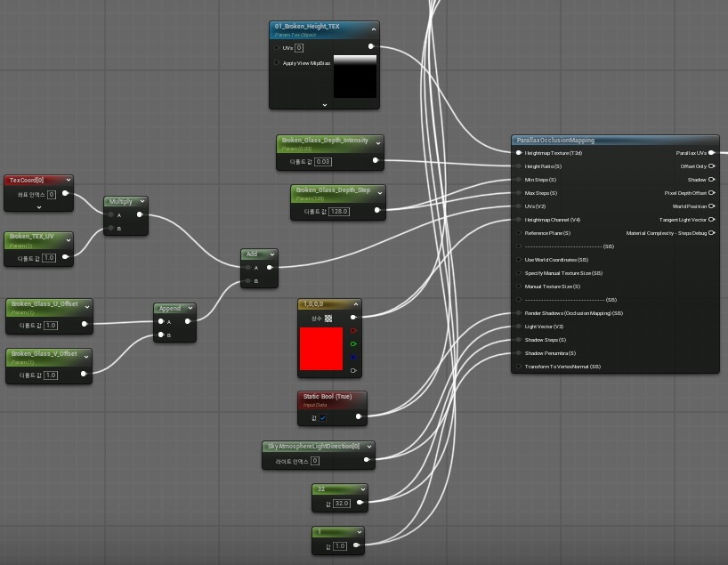Screen dimensions: 728x565
Task: Click the Use World Coordinates input pin
Action: coord(518,260)
